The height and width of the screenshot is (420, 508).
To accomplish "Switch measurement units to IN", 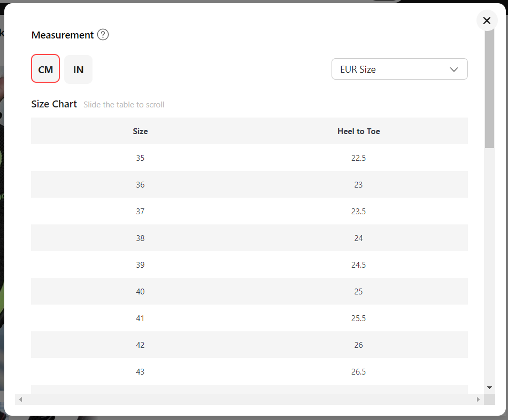I will (x=78, y=69).
